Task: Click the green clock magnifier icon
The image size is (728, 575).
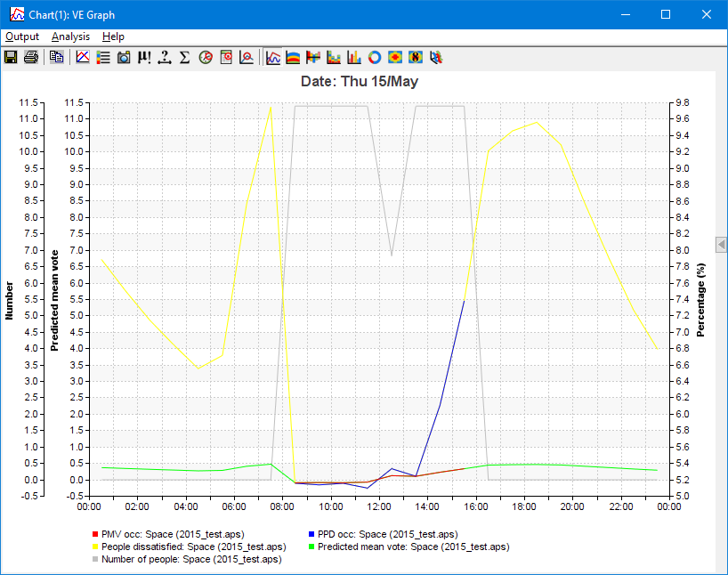Action: click(206, 57)
